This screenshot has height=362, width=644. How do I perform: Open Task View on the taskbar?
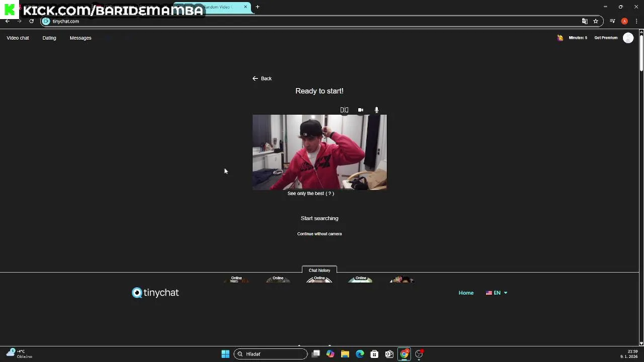click(x=316, y=354)
